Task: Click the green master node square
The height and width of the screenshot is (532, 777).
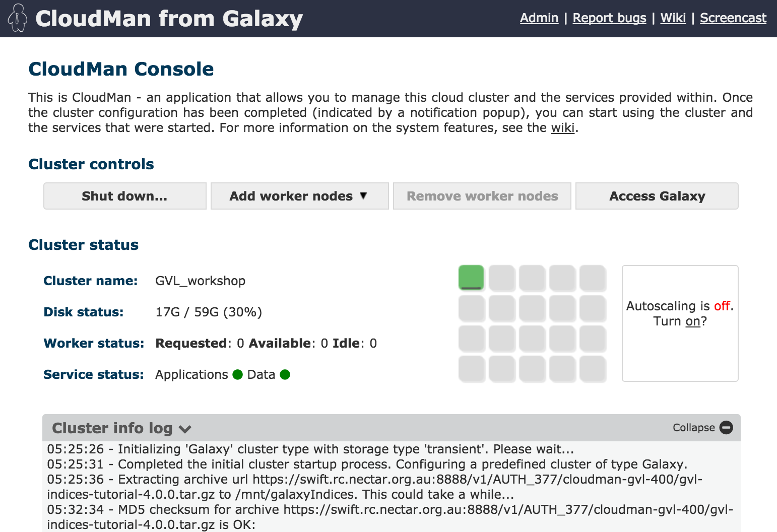Action: (x=471, y=278)
